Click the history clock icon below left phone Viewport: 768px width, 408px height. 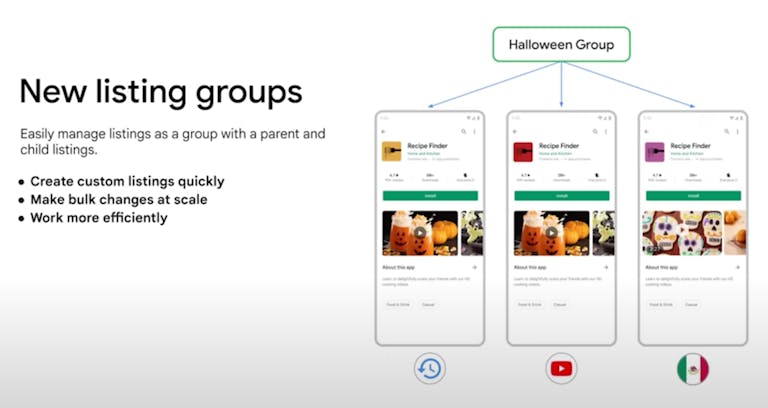point(428,369)
